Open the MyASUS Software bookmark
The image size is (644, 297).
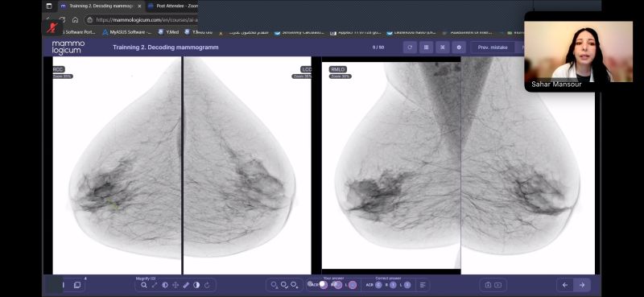[x=127, y=32]
